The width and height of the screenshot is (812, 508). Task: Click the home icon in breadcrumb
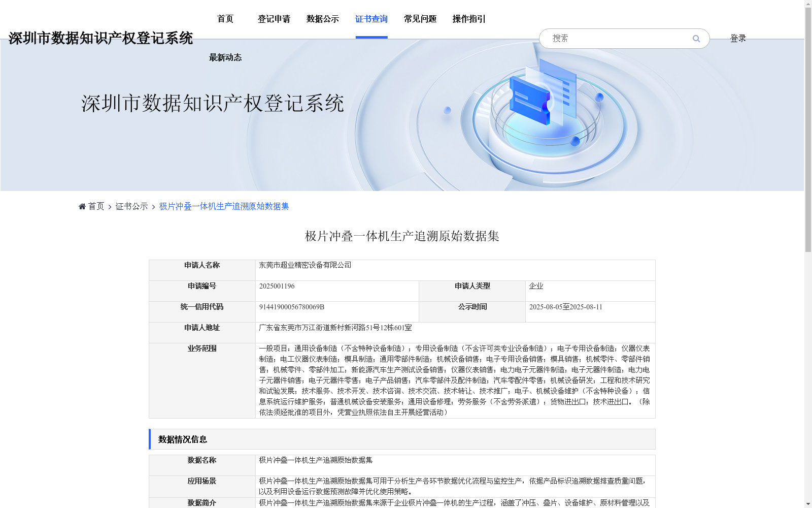tap(82, 206)
